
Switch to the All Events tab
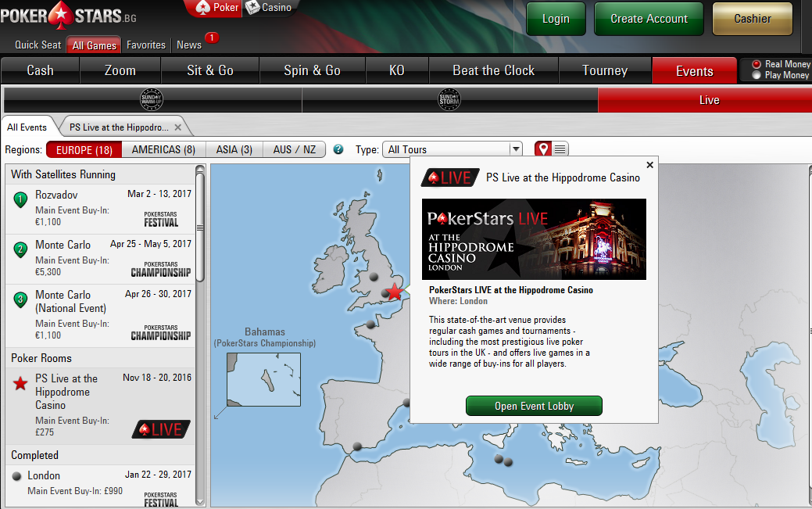[27, 127]
